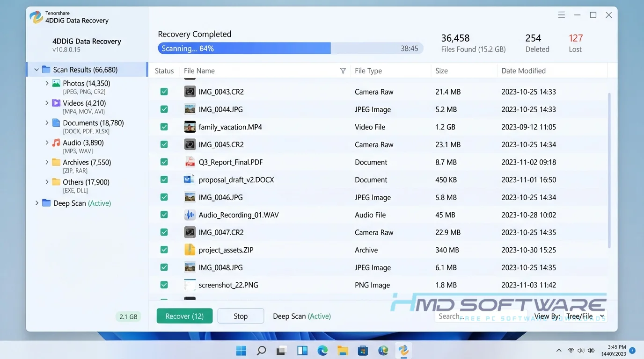Uncheck the IMG_0044.JPG checkbox
This screenshot has width=644, height=359.
point(164,109)
